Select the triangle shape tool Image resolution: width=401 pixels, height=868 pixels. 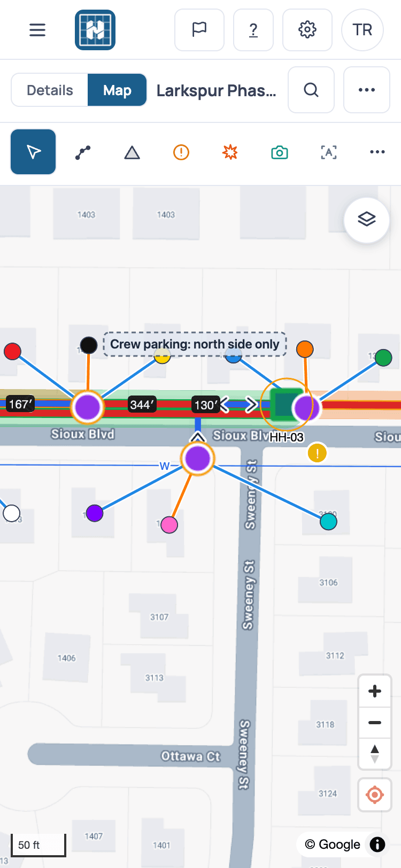click(132, 153)
